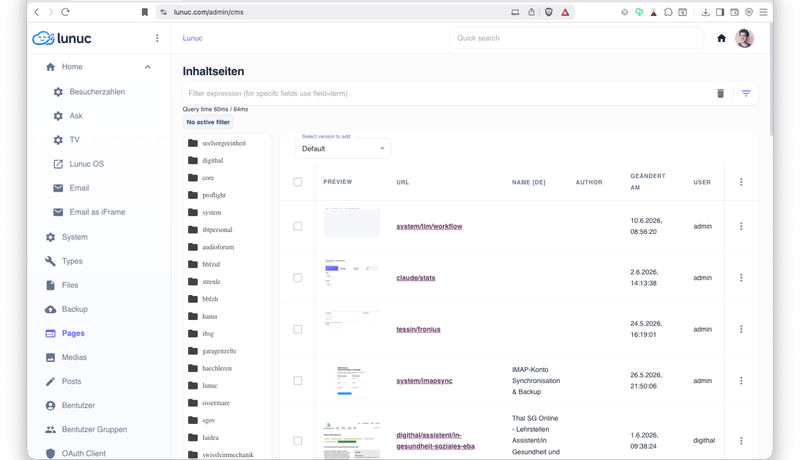
Task: Open row actions for system/imapsync
Action: [x=741, y=381]
